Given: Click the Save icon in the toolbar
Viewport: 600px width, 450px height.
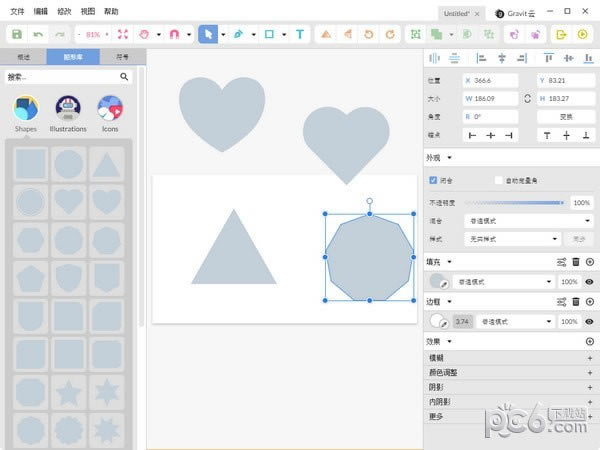Looking at the screenshot, I should pyautogui.click(x=17, y=34).
